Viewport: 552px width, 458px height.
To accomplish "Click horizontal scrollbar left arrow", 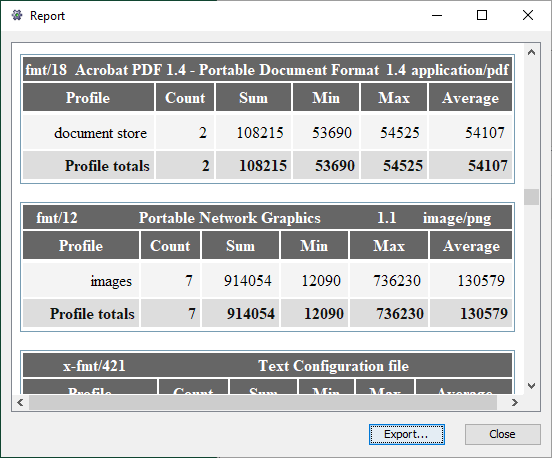I will pos(20,402).
